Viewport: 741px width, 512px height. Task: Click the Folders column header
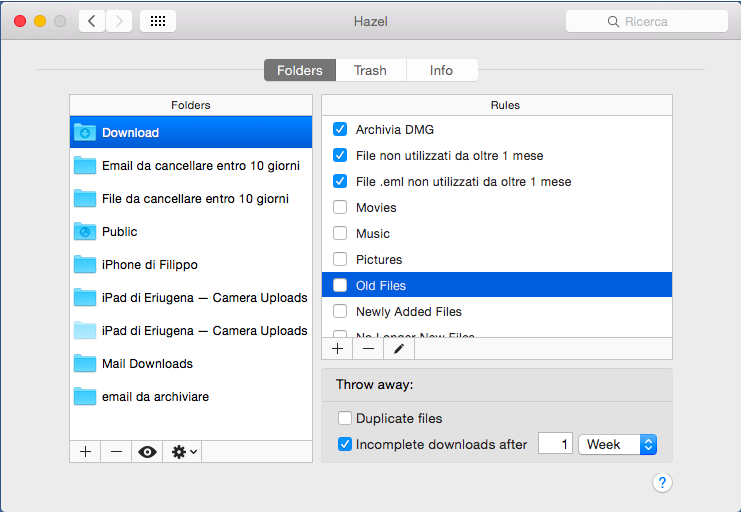point(191,105)
